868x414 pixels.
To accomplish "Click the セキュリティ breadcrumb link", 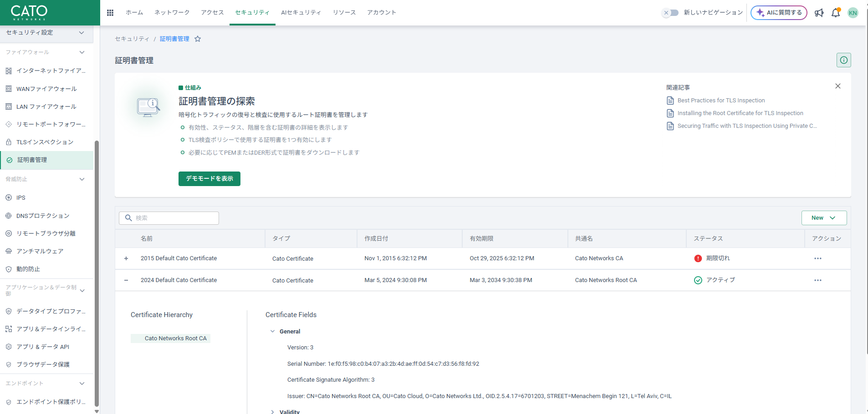I will coord(132,39).
